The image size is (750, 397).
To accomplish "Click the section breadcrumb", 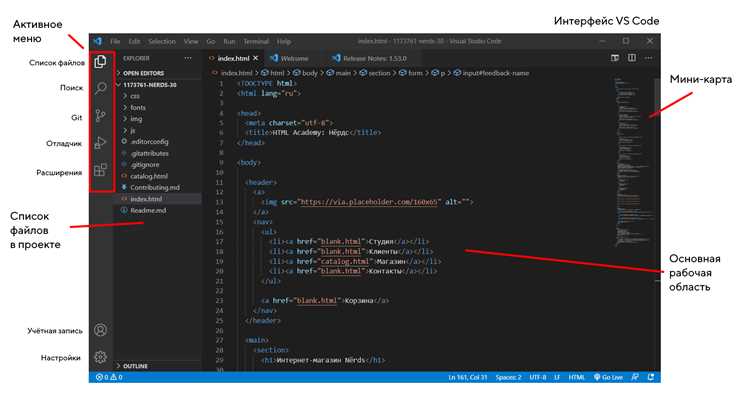I will coord(375,73).
